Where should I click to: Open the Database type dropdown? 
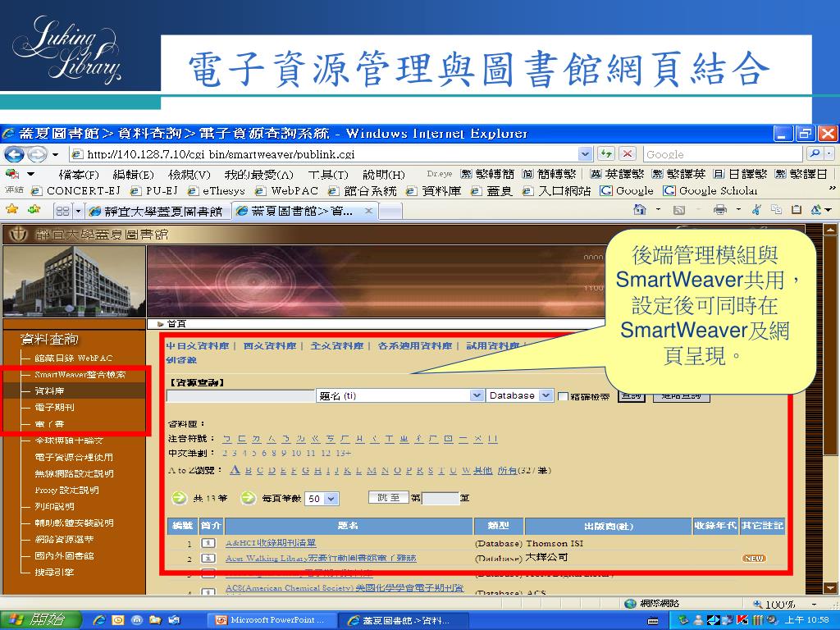tap(546, 395)
